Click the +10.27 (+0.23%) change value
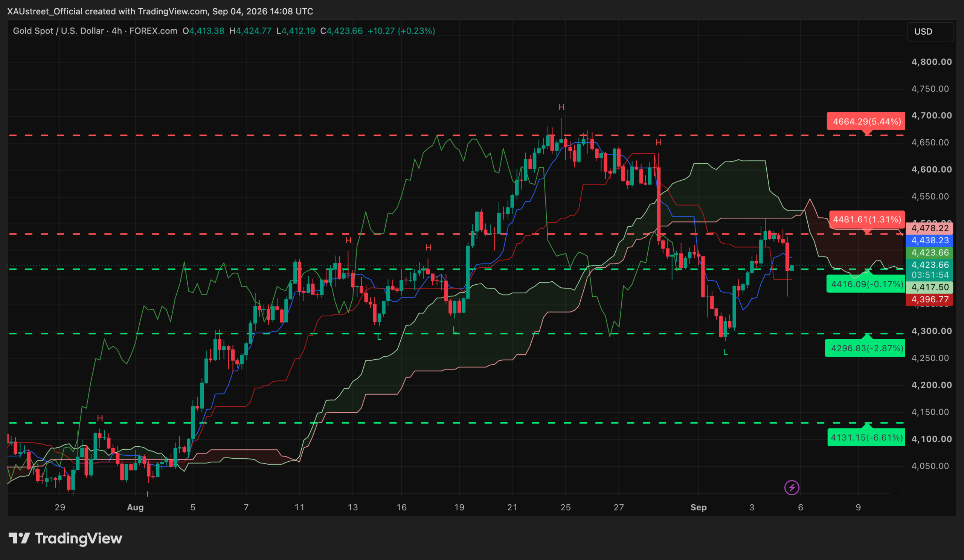Viewport: 964px width, 560px height. (x=401, y=31)
